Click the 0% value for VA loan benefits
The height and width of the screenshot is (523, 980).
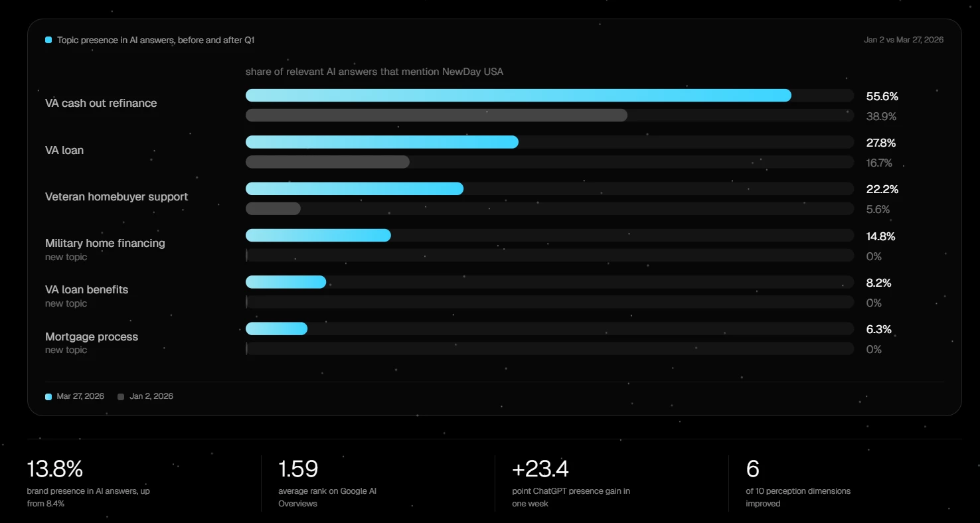874,303
